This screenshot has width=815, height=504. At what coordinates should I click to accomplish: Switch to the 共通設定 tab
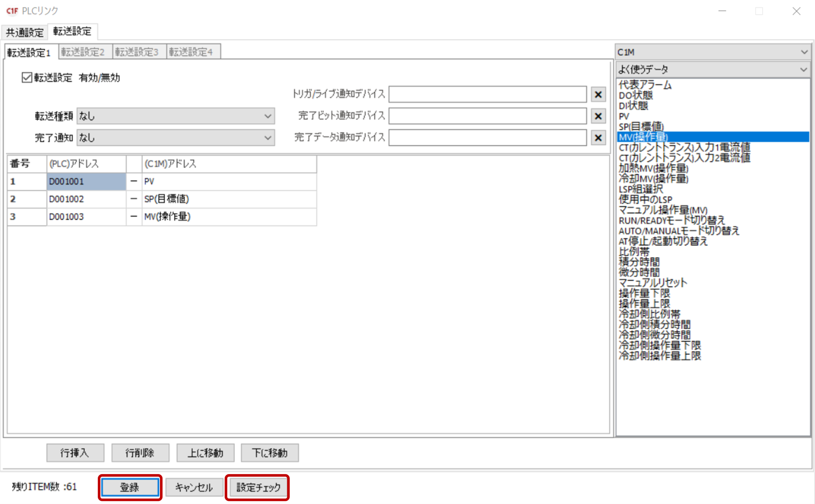click(x=25, y=32)
